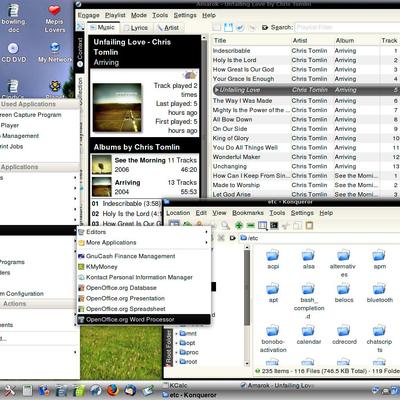Image resolution: width=400 pixels, height=400 pixels.
Task: Open the CD DVD desktop icon
Action: [x=13, y=53]
